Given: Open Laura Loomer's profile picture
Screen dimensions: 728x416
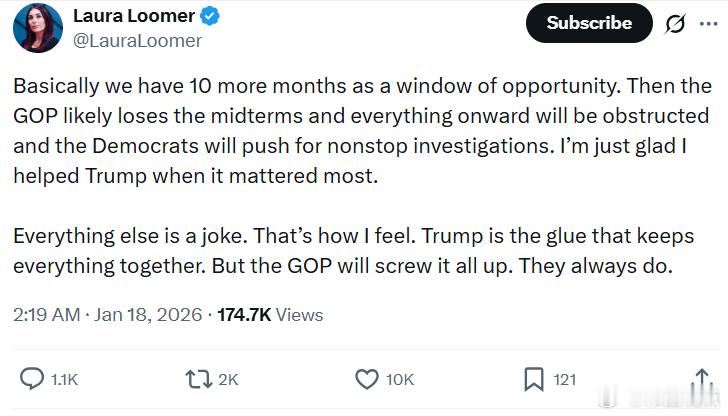Looking at the screenshot, I should [x=38, y=28].
